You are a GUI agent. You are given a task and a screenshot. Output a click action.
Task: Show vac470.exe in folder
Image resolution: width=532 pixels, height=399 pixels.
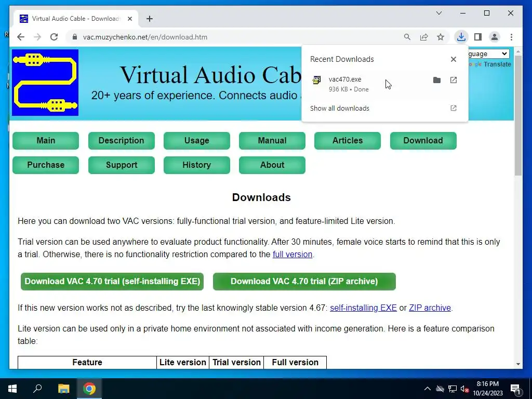tap(436, 80)
